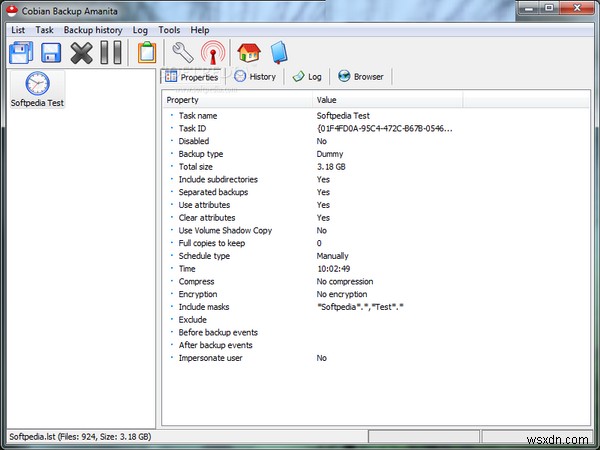
Task: Select the Softpedia Test clock task icon
Action: (x=37, y=90)
